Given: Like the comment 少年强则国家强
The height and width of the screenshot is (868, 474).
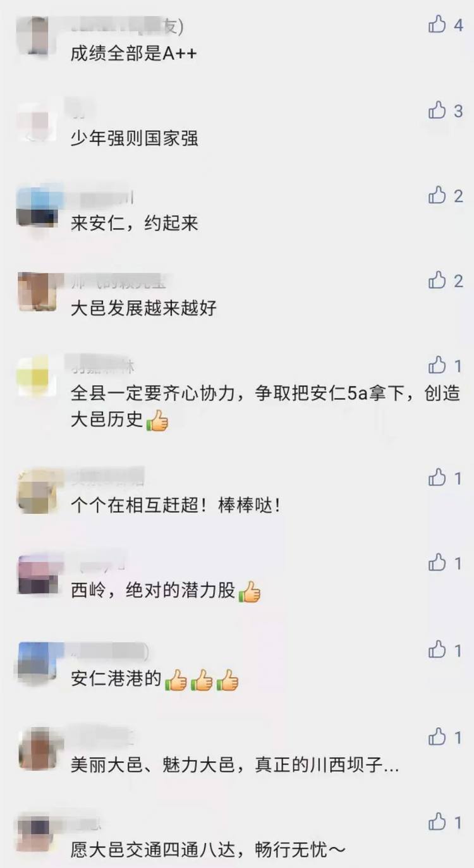Looking at the screenshot, I should [x=437, y=111].
